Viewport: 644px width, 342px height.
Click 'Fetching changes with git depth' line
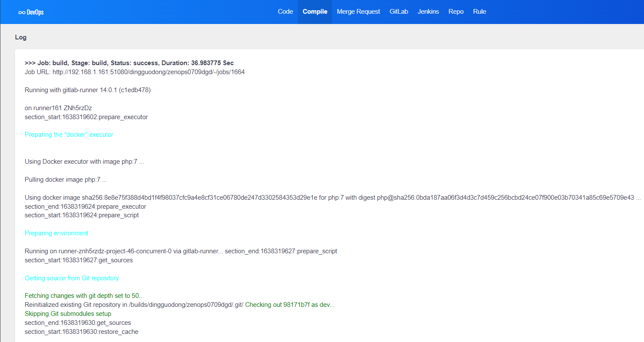coord(84,296)
